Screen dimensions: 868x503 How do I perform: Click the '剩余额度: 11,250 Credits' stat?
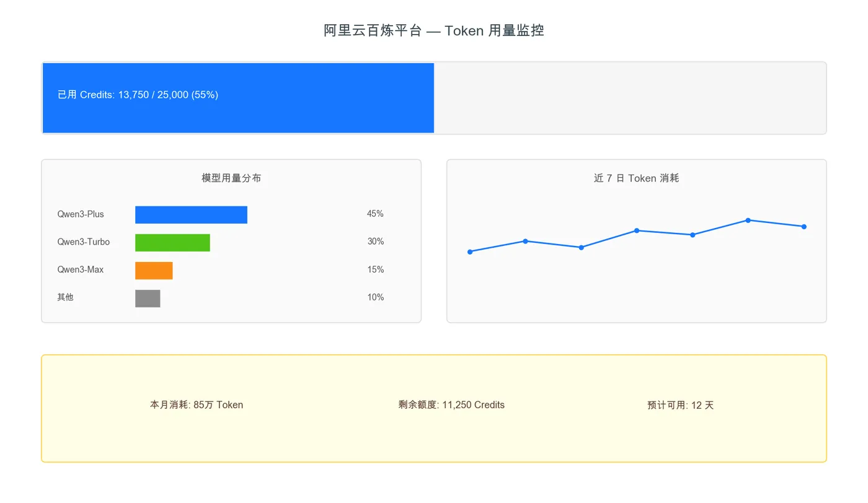tap(451, 405)
